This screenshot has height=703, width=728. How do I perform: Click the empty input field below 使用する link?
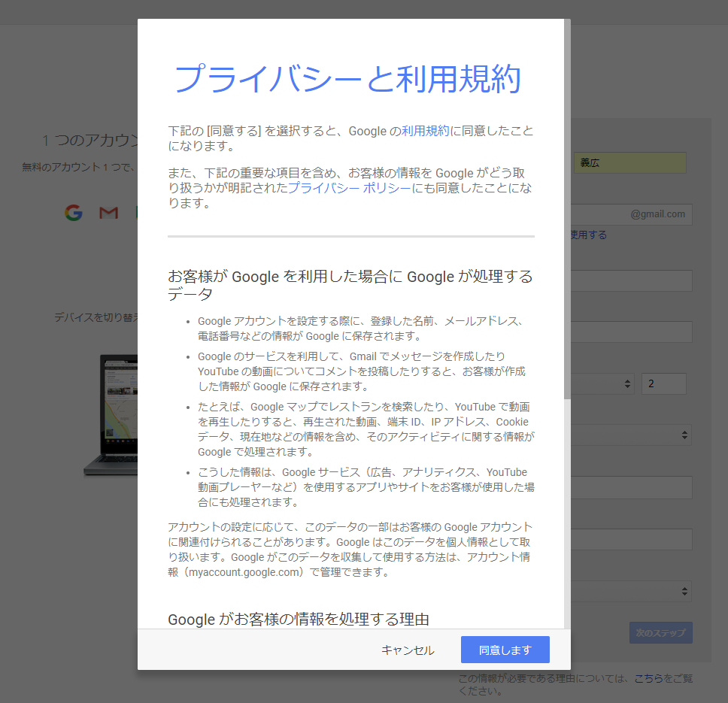tap(632, 280)
